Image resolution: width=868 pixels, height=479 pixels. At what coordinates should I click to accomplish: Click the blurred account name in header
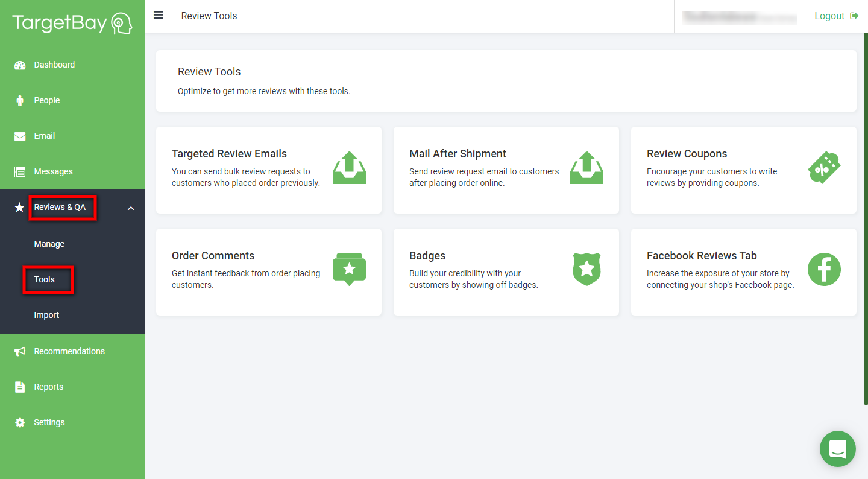739,17
